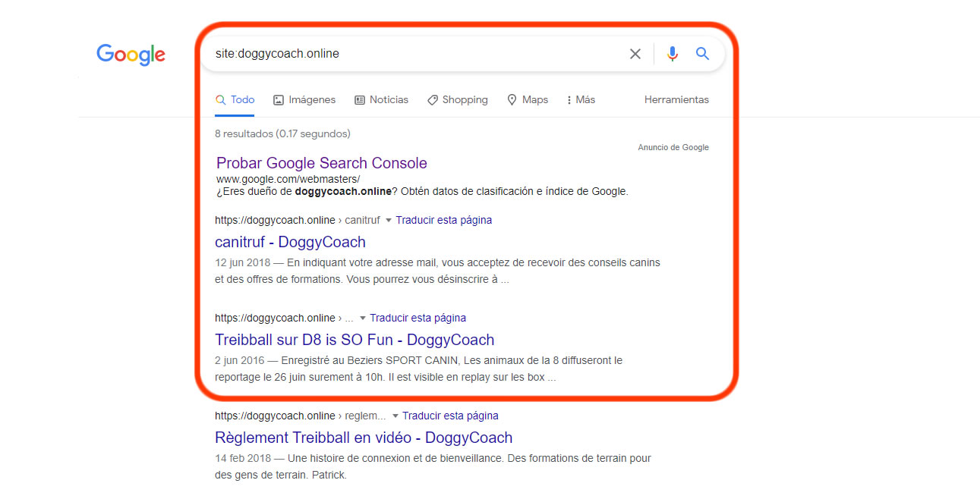Click the Anuncio de Google label
The image size is (980, 499).
point(673,147)
